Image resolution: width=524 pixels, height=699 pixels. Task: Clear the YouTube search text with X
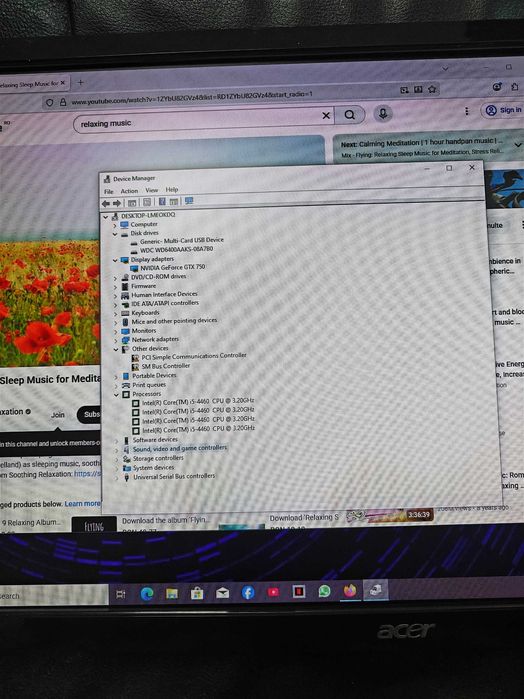326,116
